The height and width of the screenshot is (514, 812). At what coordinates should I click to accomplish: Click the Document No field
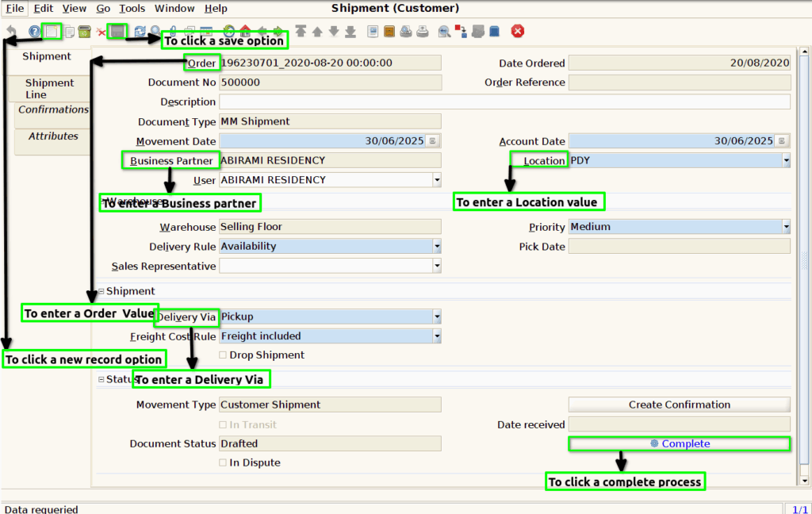click(x=331, y=82)
